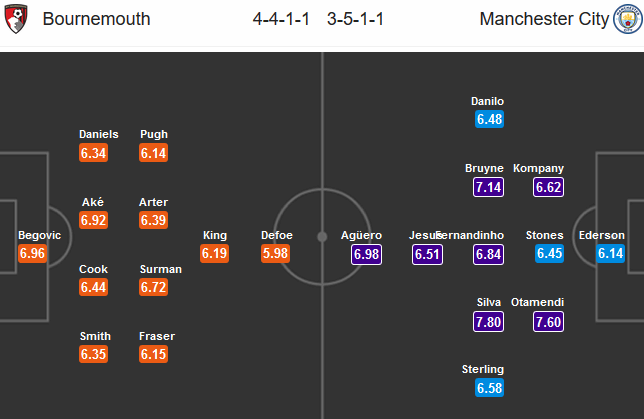Click the 3-5-1-1 formation label
The height and width of the screenshot is (419, 644).
355,19
